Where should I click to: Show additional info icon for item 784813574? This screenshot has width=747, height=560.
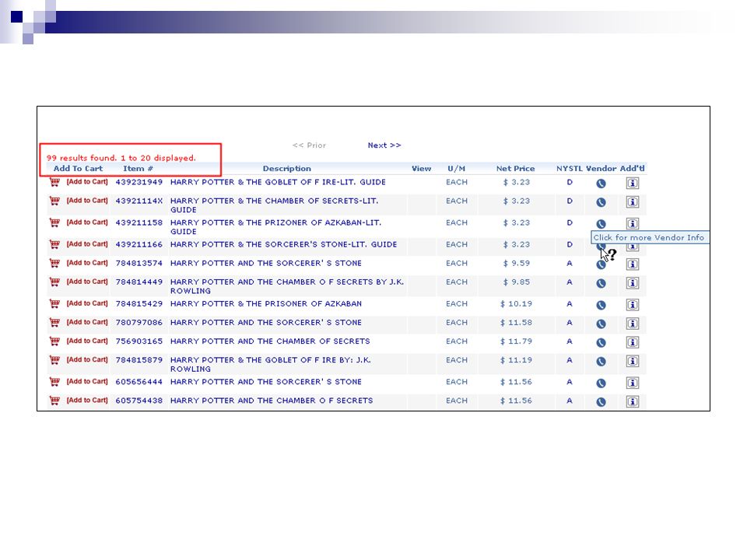pos(632,264)
